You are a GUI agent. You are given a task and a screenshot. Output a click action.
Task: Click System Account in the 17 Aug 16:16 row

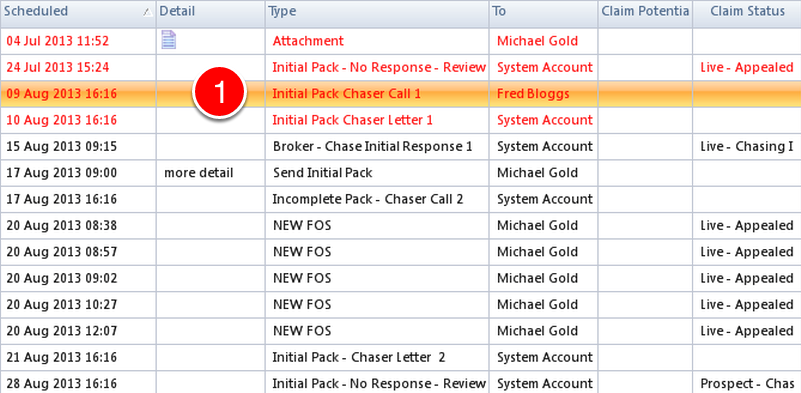click(545, 199)
